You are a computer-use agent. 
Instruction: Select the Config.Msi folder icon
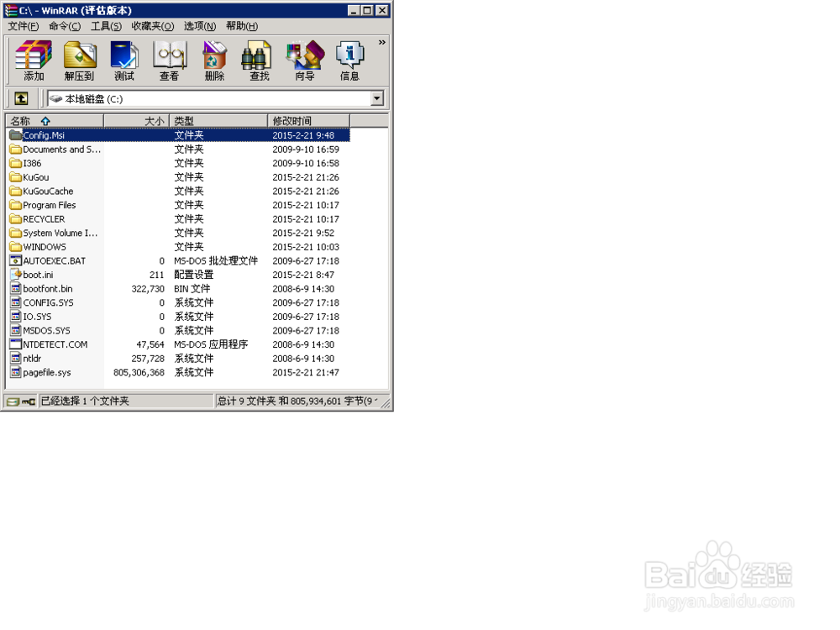coord(15,135)
